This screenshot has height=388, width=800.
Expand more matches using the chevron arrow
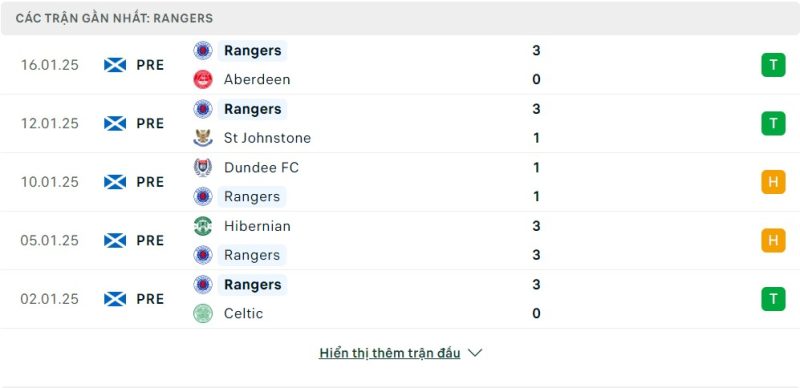tap(475, 353)
